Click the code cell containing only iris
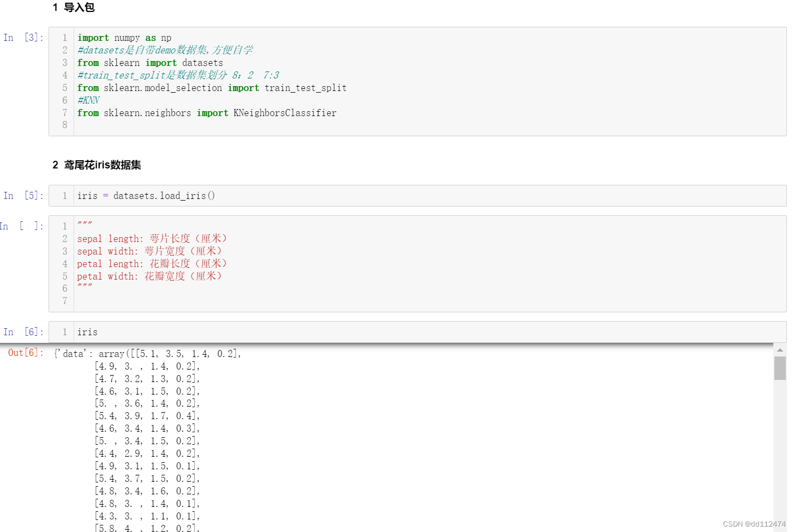 click(417, 332)
